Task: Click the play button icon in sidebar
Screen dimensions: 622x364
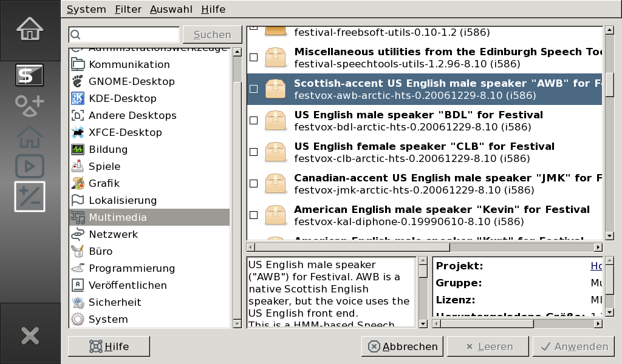Action: (x=30, y=166)
